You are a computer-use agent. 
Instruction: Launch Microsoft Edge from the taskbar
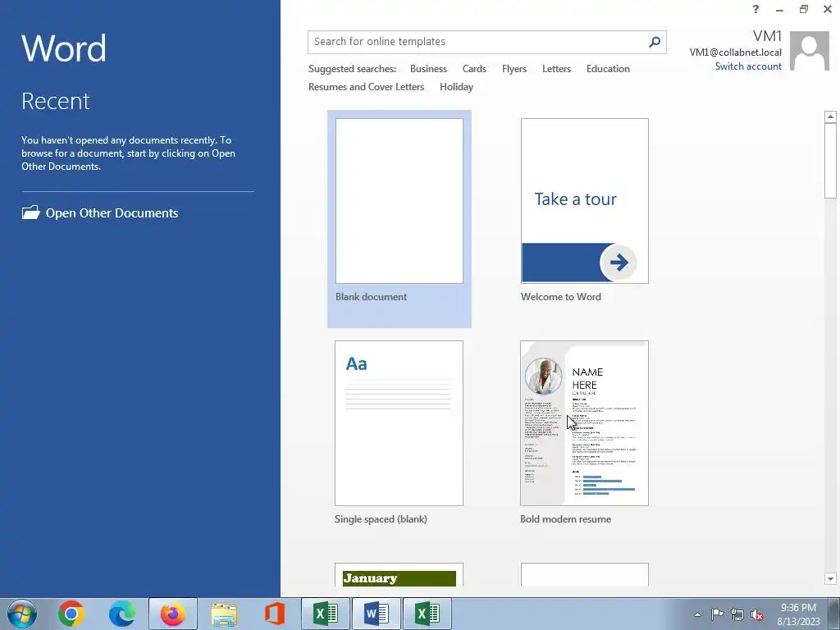pos(122,614)
